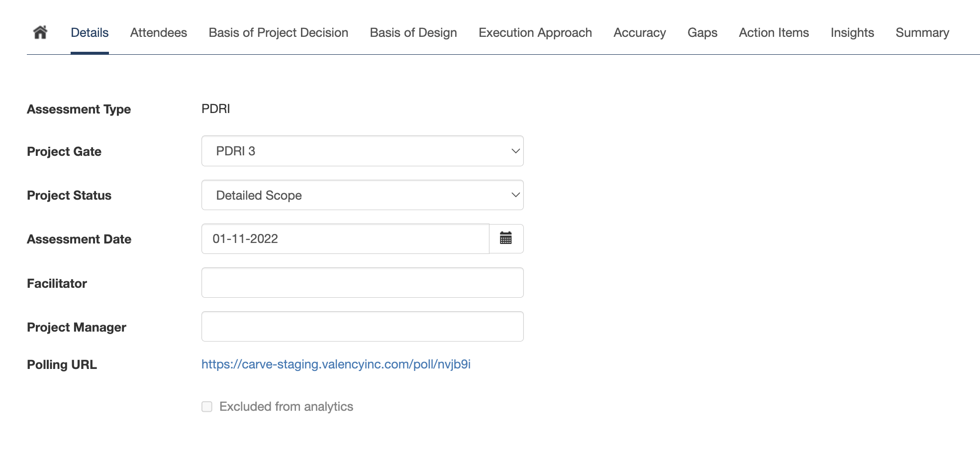980x473 pixels.
Task: Open the polling URL link
Action: pyautogui.click(x=336, y=364)
